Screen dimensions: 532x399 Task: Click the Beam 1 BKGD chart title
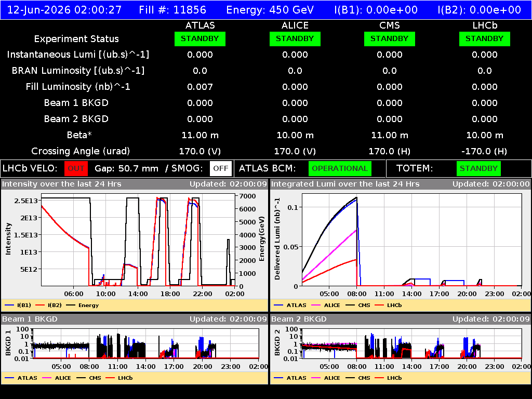coord(30,319)
